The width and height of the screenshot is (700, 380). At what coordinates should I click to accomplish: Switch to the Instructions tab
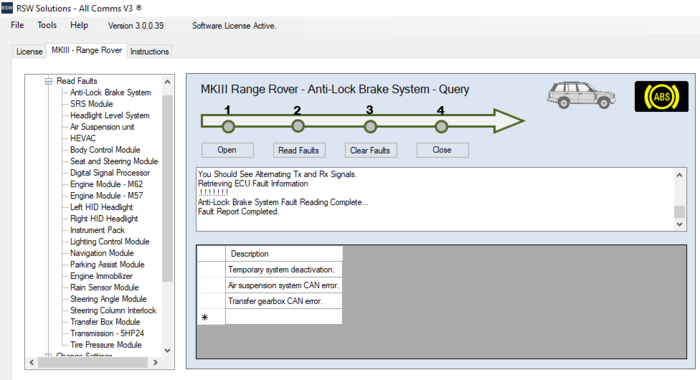point(150,51)
